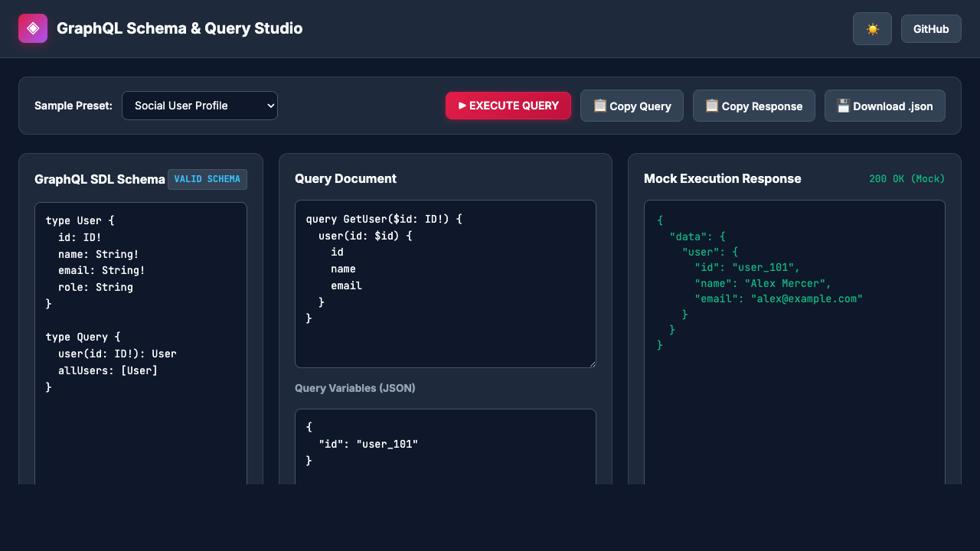Click "role: String" line in schema

96,287
